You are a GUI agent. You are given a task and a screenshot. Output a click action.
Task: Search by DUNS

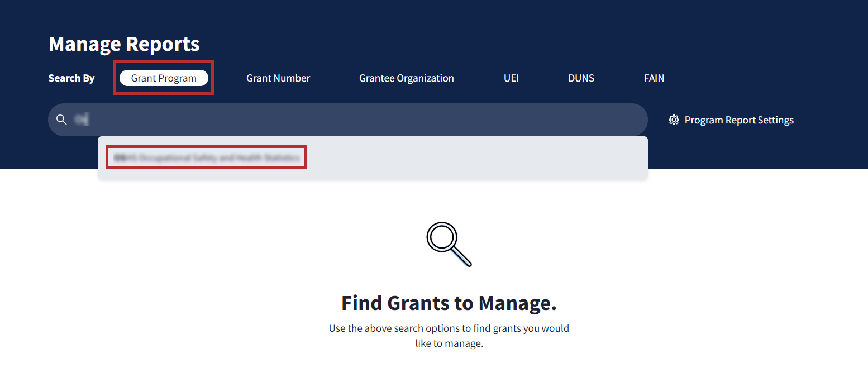(581, 78)
